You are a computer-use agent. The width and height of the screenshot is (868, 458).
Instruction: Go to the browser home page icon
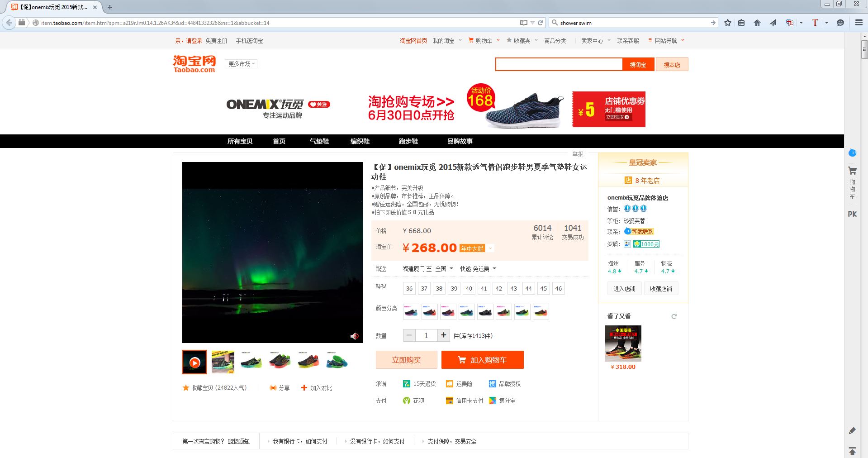(757, 23)
